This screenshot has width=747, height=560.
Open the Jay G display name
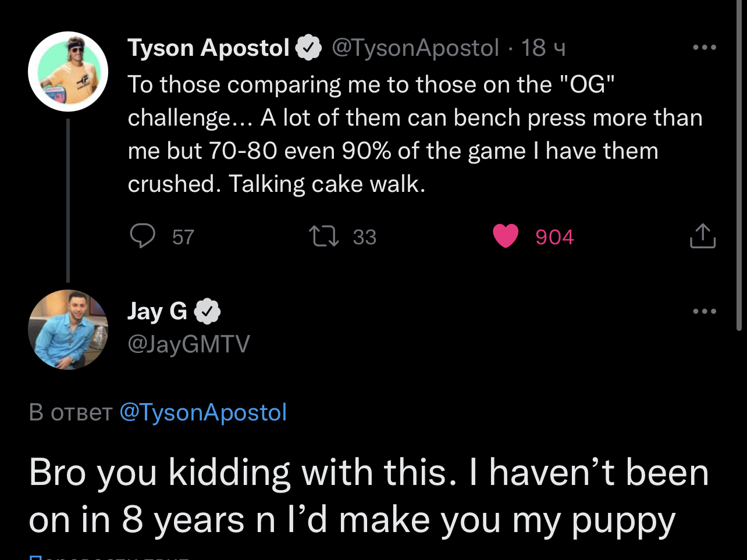[x=158, y=312]
